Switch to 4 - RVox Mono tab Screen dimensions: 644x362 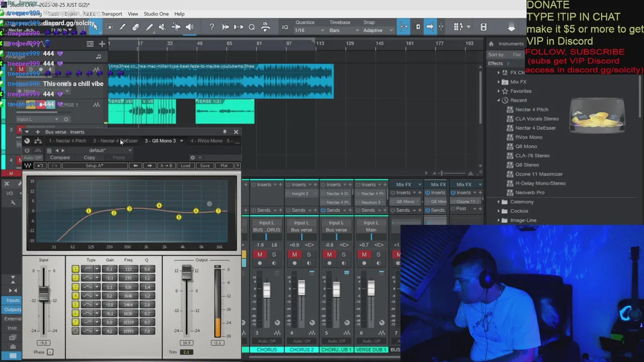[206, 141]
